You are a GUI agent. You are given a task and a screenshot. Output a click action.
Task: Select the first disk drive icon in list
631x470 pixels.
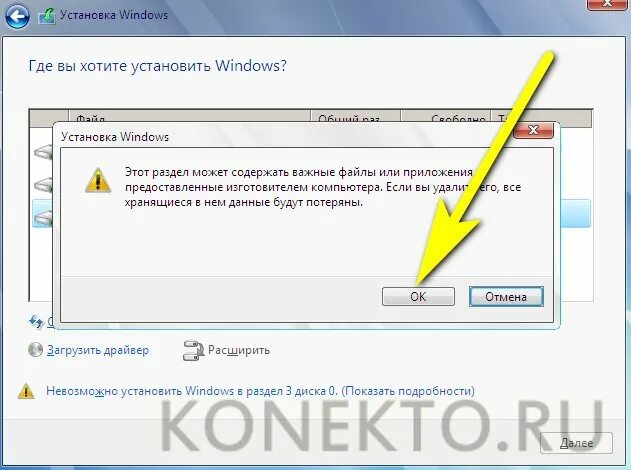coord(43,153)
